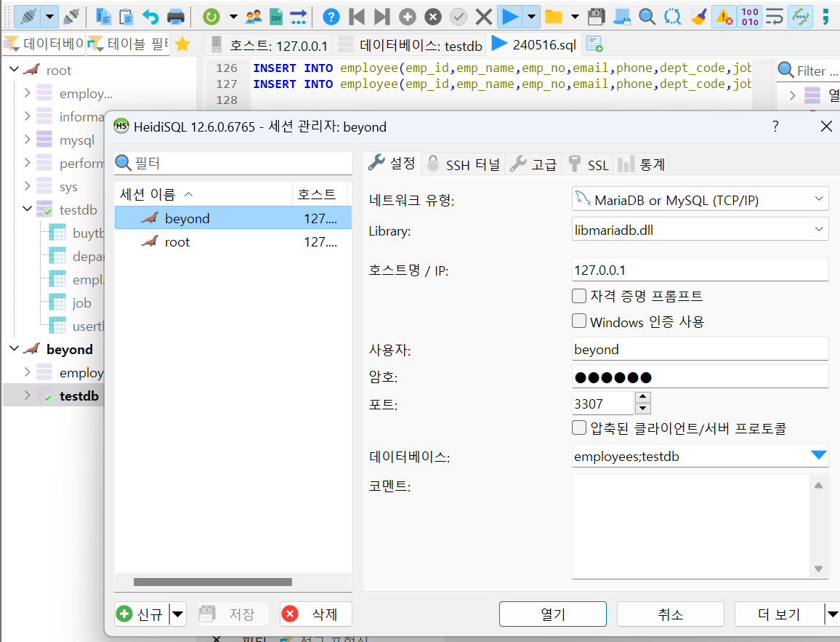Image resolution: width=840 pixels, height=642 pixels.
Task: Check the Windows 인증 사용 checkbox
Action: pyautogui.click(x=579, y=321)
